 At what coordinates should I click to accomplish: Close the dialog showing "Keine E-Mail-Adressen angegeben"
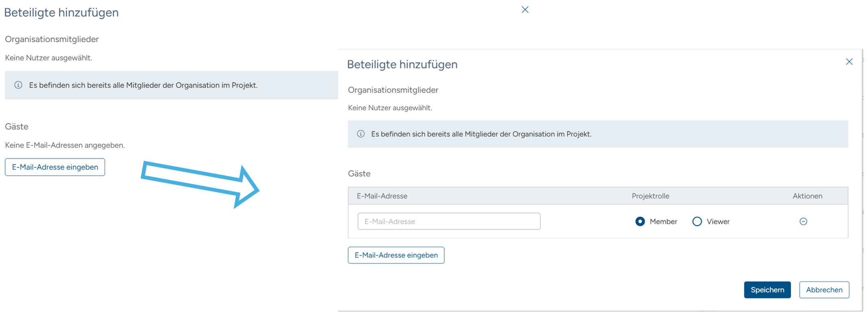525,10
